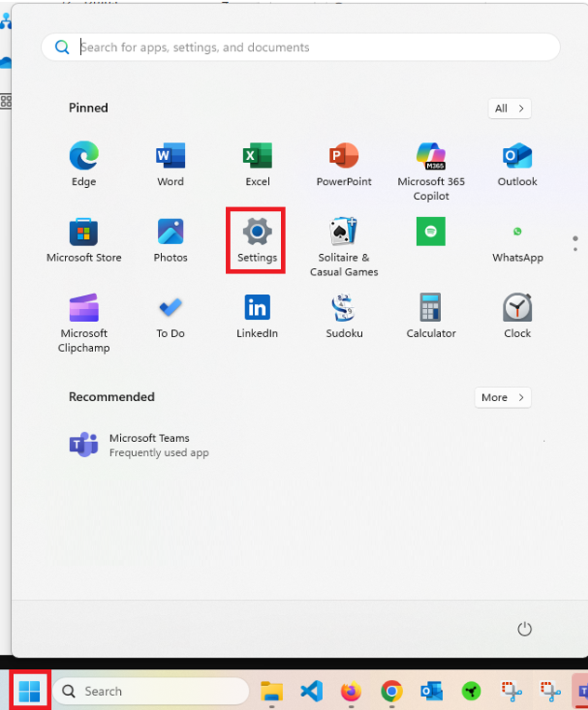Launch Word from the pinned apps
588x710 pixels.
coord(170,164)
